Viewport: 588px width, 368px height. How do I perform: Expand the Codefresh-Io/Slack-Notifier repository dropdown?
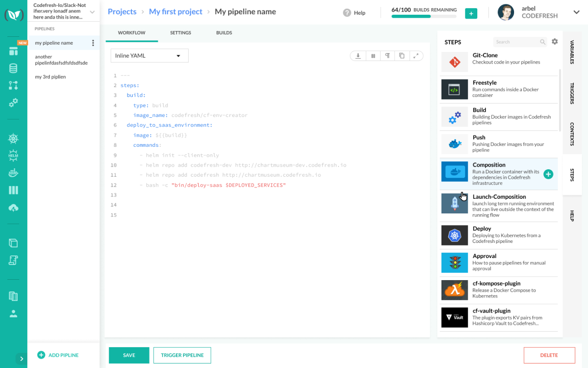coord(92,12)
